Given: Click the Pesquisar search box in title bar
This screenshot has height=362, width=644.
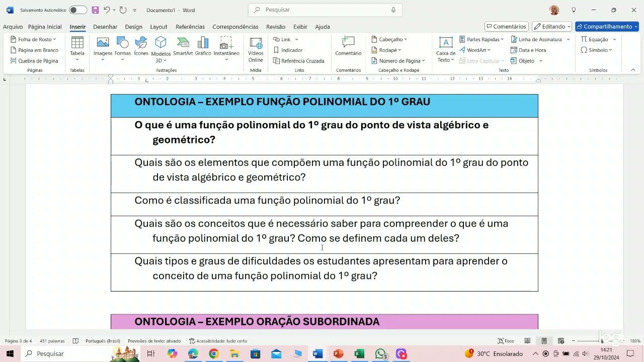Looking at the screenshot, I should point(325,10).
